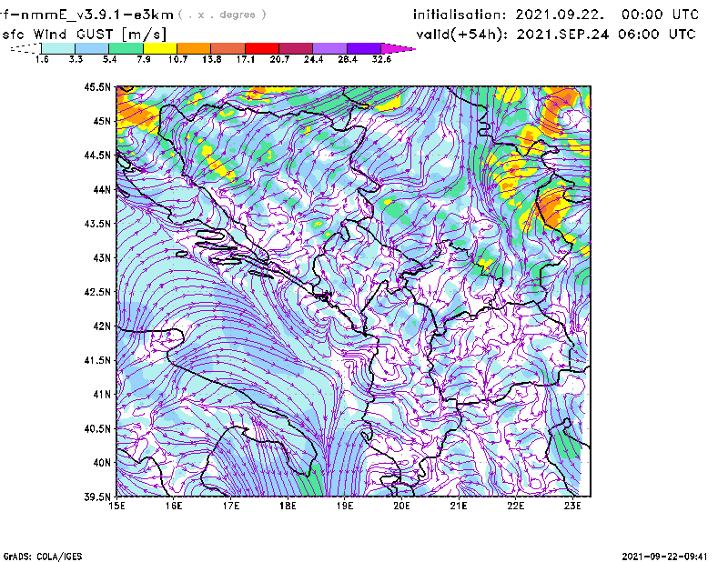Click the "39.5N" latitude label
This screenshot has width=728, height=562.
tap(97, 497)
